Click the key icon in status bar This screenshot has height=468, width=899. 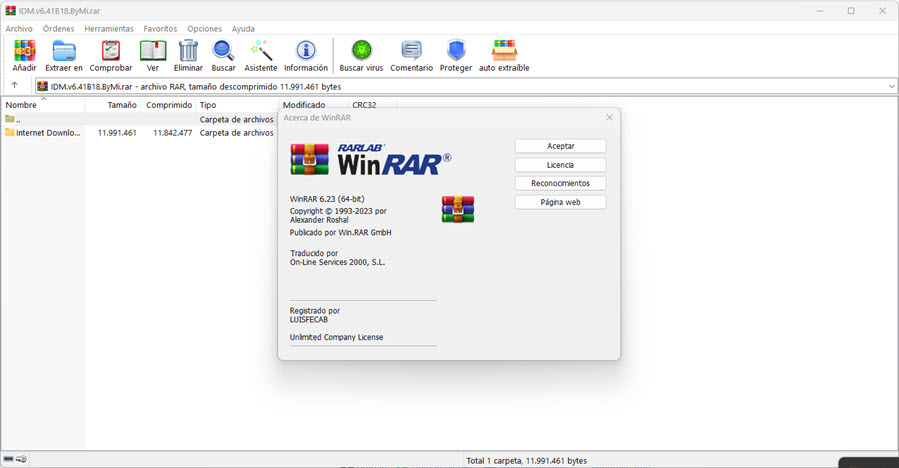(21, 459)
